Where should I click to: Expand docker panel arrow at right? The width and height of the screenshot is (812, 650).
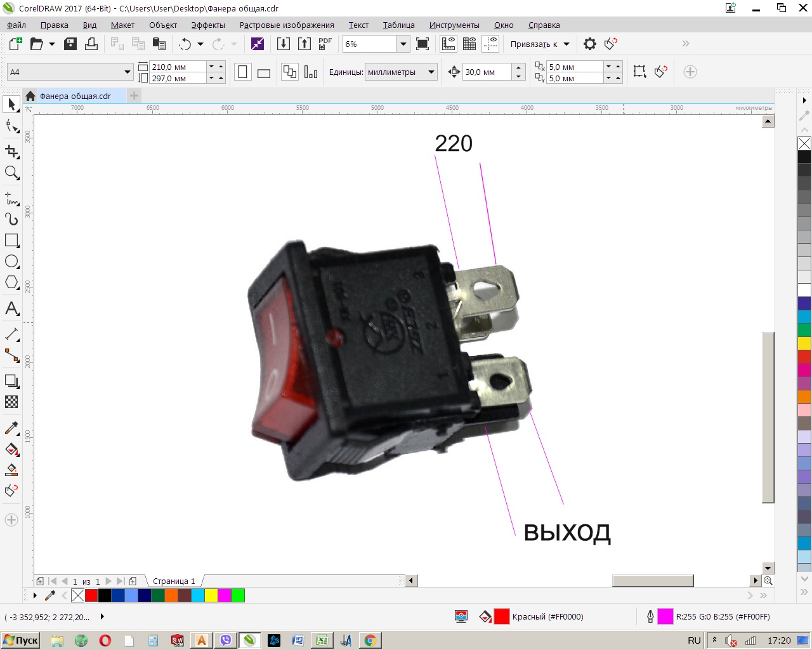[x=804, y=100]
